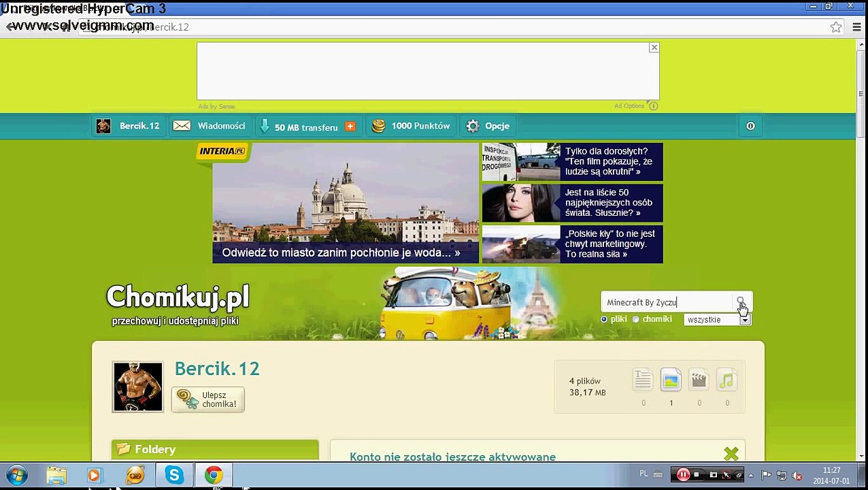The image size is (868, 490).
Task: Click the Chomikuj.pl logo
Action: pos(178,297)
